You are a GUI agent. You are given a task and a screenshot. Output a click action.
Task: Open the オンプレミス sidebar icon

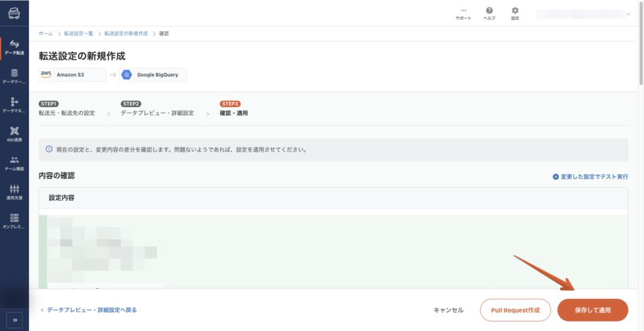tap(14, 220)
